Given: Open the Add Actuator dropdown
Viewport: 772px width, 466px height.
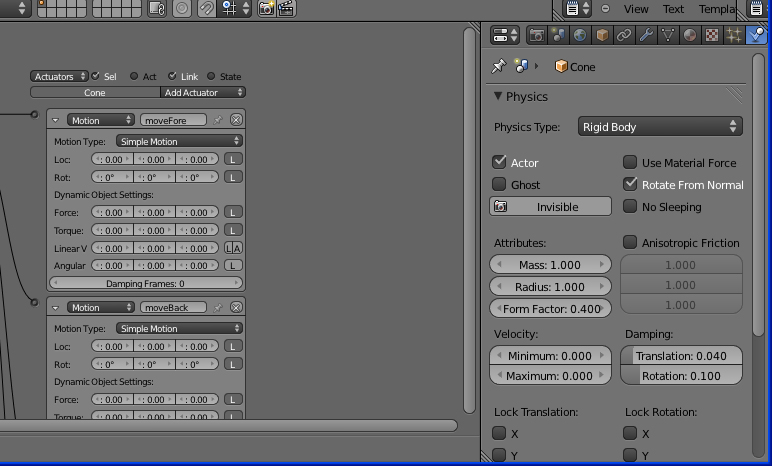Looking at the screenshot, I should [203, 93].
